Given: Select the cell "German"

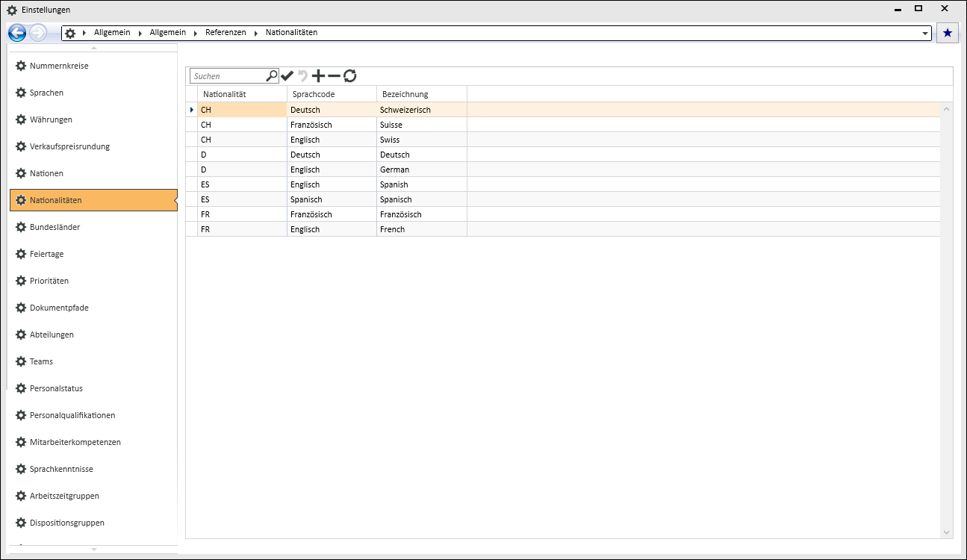Looking at the screenshot, I should click(422, 169).
